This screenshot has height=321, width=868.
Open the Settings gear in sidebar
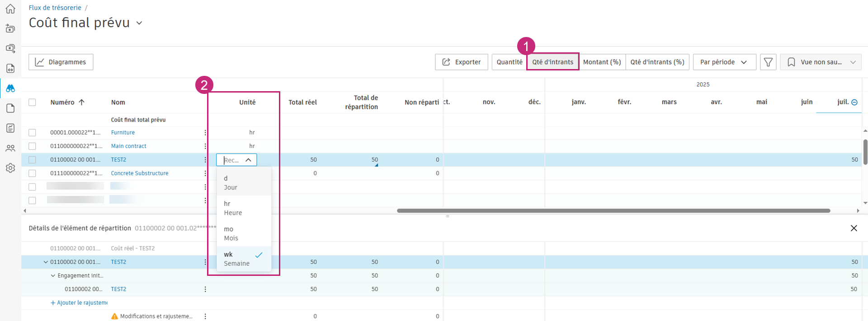click(x=10, y=168)
